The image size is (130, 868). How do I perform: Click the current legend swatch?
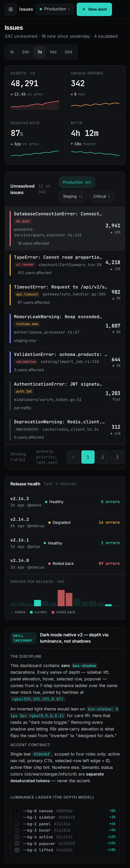pos(31,612)
